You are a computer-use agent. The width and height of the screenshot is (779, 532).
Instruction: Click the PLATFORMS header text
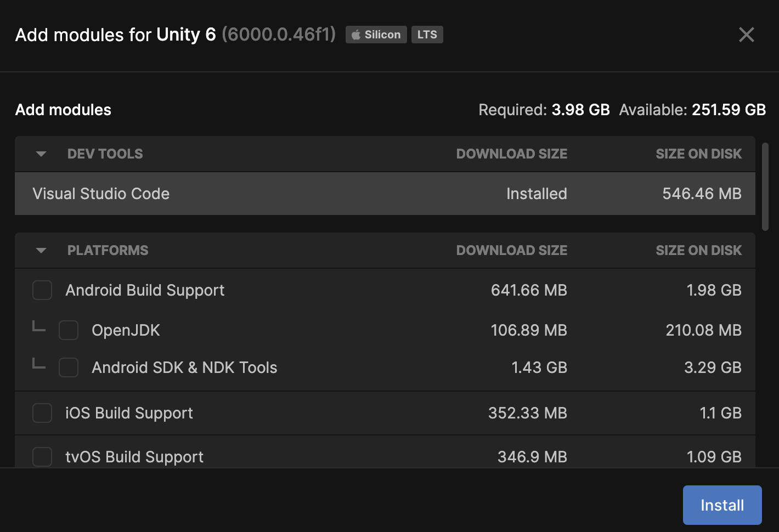click(108, 251)
